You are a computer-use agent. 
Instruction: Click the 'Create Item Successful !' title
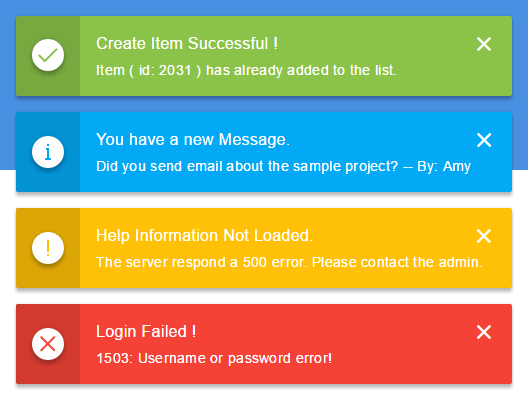[187, 43]
